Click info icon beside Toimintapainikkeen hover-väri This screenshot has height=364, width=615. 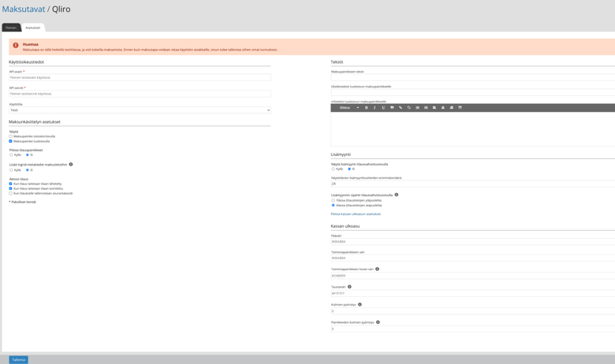[x=378, y=269]
